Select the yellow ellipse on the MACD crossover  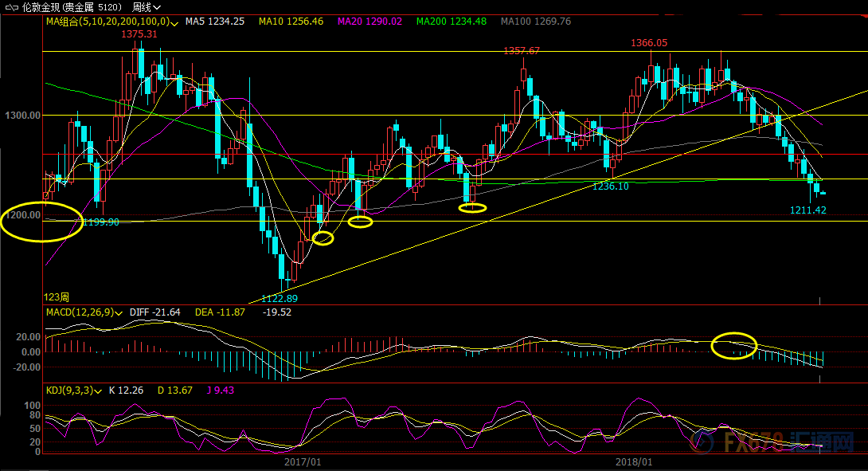[734, 346]
